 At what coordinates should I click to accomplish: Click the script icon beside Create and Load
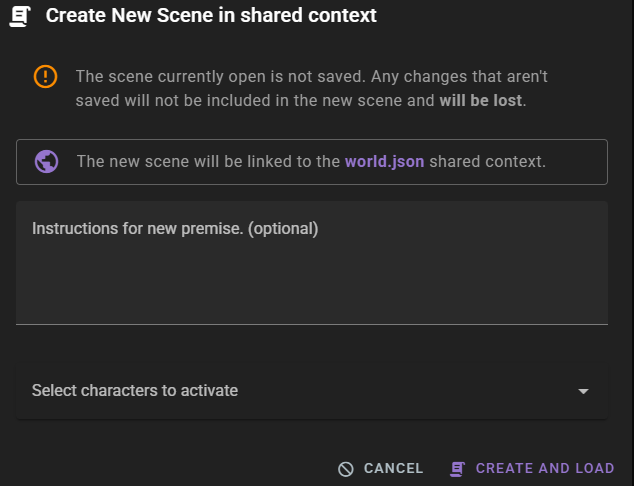(x=458, y=468)
